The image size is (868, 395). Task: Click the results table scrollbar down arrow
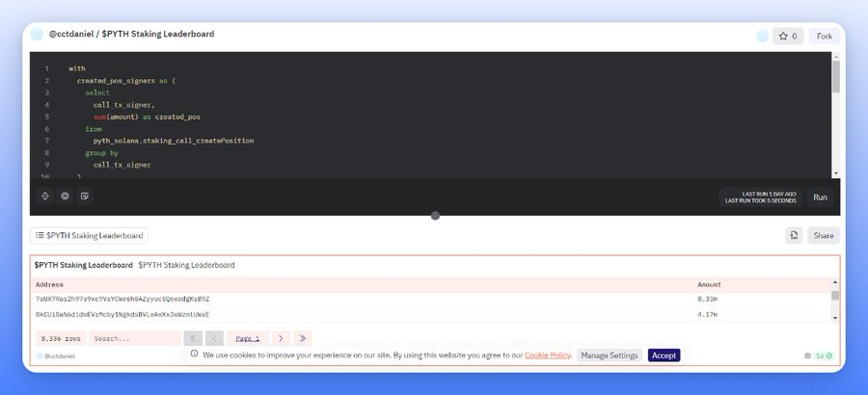(x=835, y=318)
